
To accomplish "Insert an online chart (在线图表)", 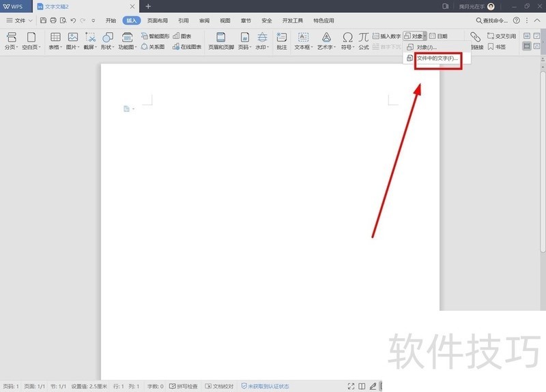I will 187,46.
